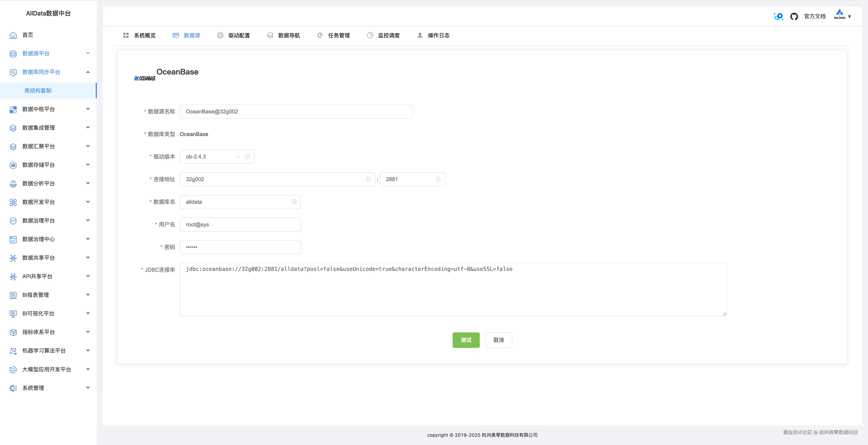Click the 数据源名称 input field
This screenshot has width=868, height=445.
click(296, 111)
